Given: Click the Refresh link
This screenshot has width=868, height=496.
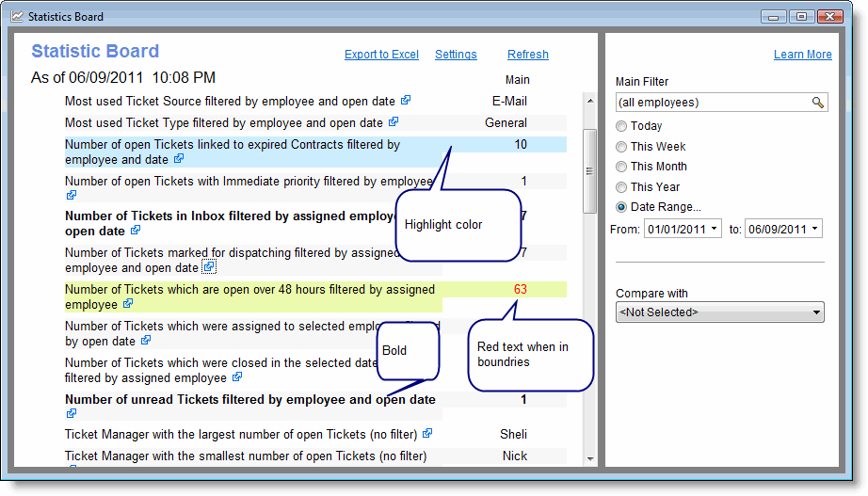Looking at the screenshot, I should [x=527, y=55].
